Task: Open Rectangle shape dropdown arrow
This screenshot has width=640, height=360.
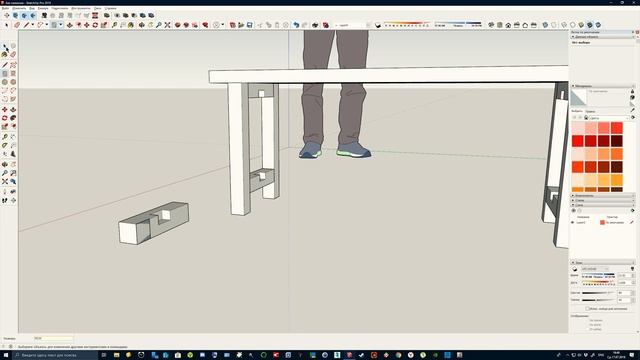Action: click(61, 25)
